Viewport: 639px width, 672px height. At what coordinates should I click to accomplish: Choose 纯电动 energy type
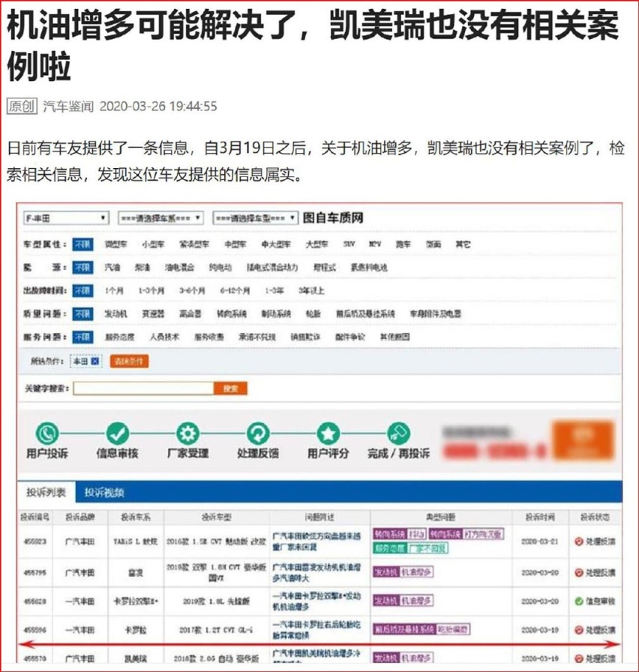(x=220, y=268)
